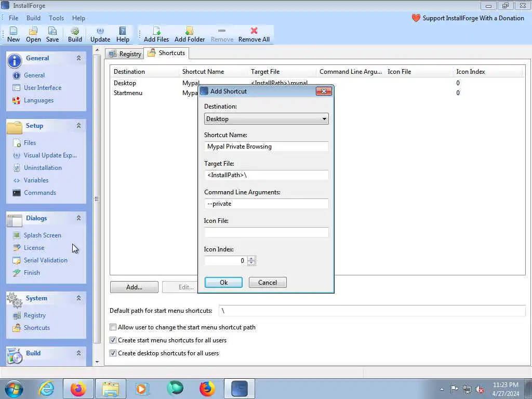Open the Splash Screen sidebar item
Image resolution: width=532 pixels, height=399 pixels.
(42, 235)
